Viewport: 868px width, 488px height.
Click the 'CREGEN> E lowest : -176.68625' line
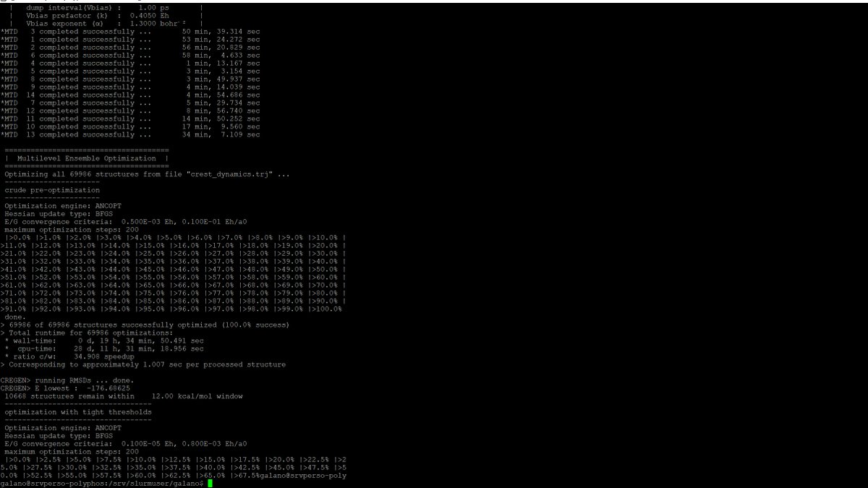pos(65,388)
